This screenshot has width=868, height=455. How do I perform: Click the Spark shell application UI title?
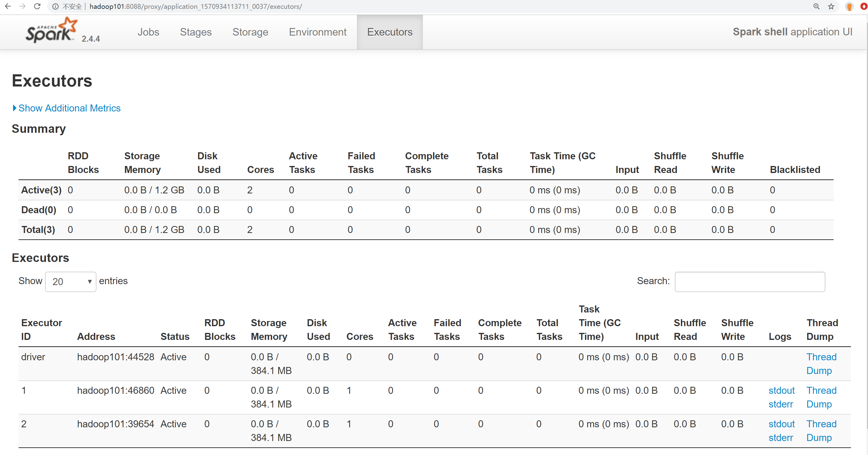793,32
